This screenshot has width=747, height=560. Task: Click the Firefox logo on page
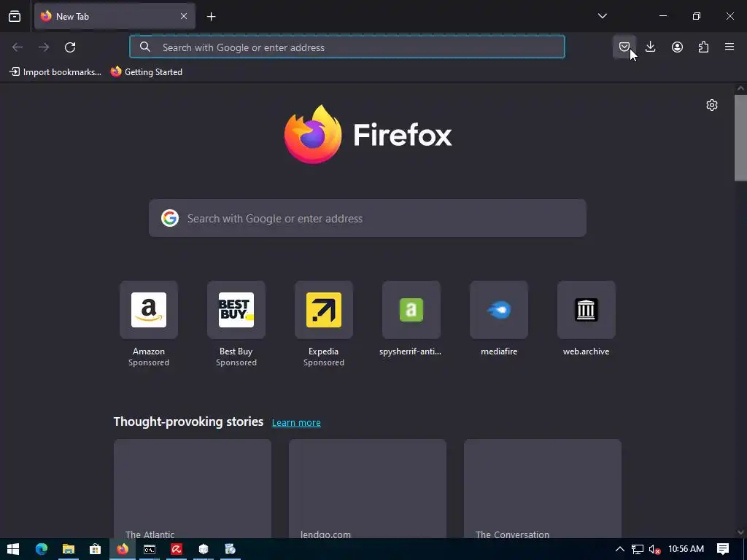pos(368,135)
